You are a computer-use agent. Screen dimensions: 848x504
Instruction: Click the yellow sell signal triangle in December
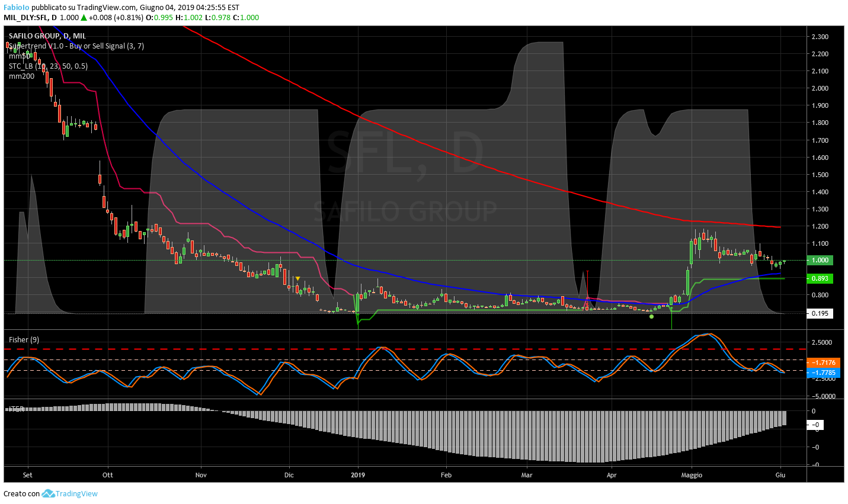tap(298, 278)
